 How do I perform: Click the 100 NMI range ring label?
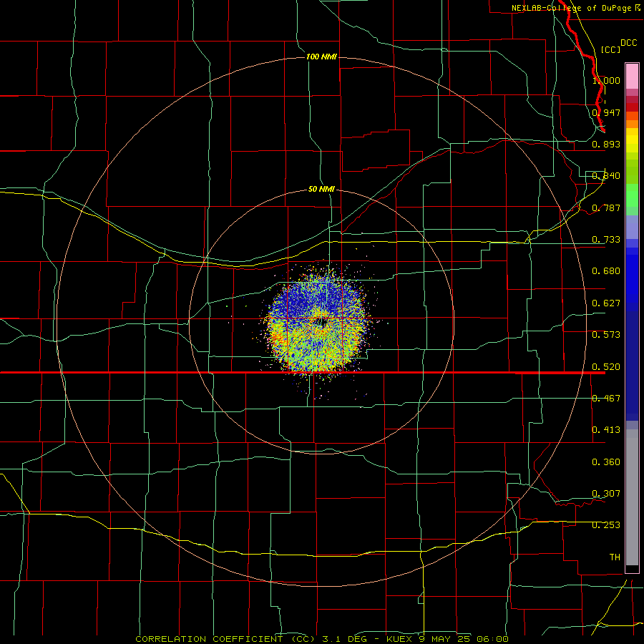point(321,57)
